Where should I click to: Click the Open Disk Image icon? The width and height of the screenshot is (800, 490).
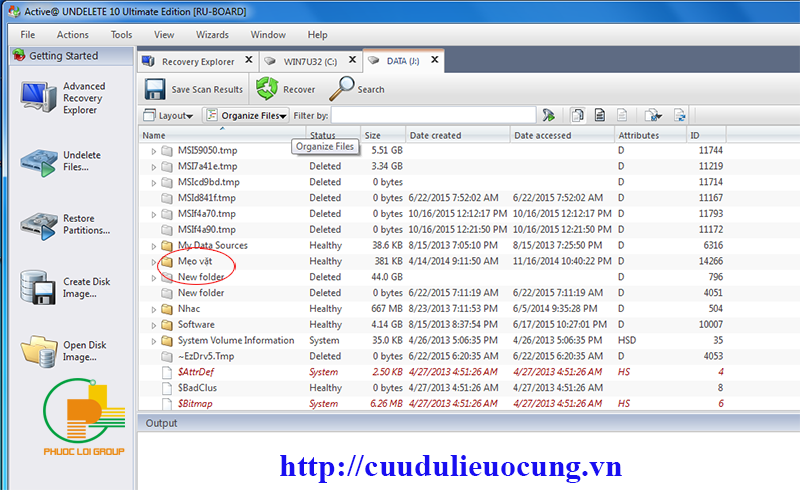click(x=38, y=351)
